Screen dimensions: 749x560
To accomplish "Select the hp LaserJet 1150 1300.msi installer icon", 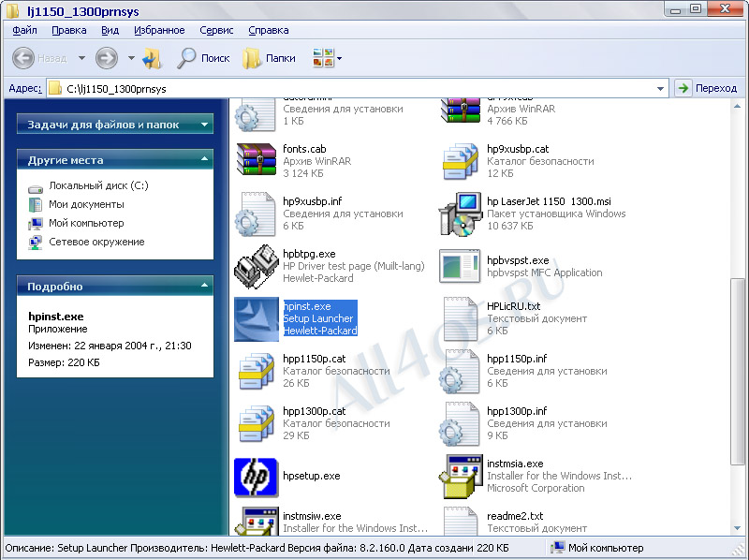I will 461,214.
